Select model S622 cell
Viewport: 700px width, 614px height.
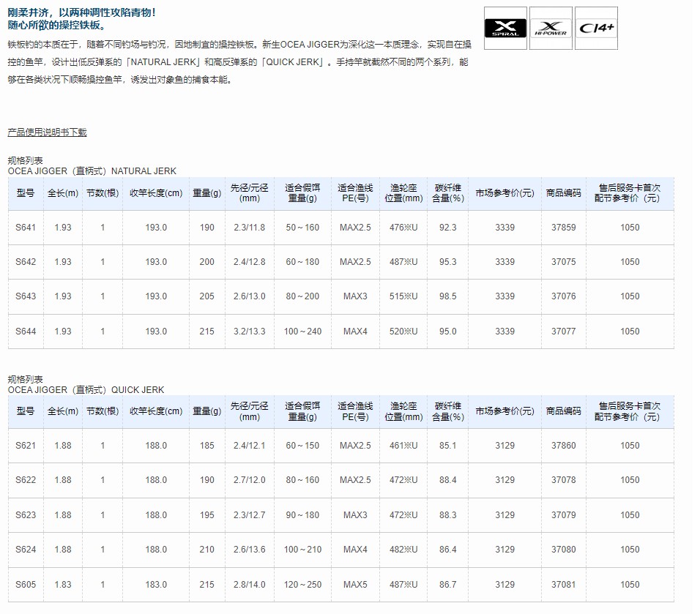pyautogui.click(x=26, y=480)
